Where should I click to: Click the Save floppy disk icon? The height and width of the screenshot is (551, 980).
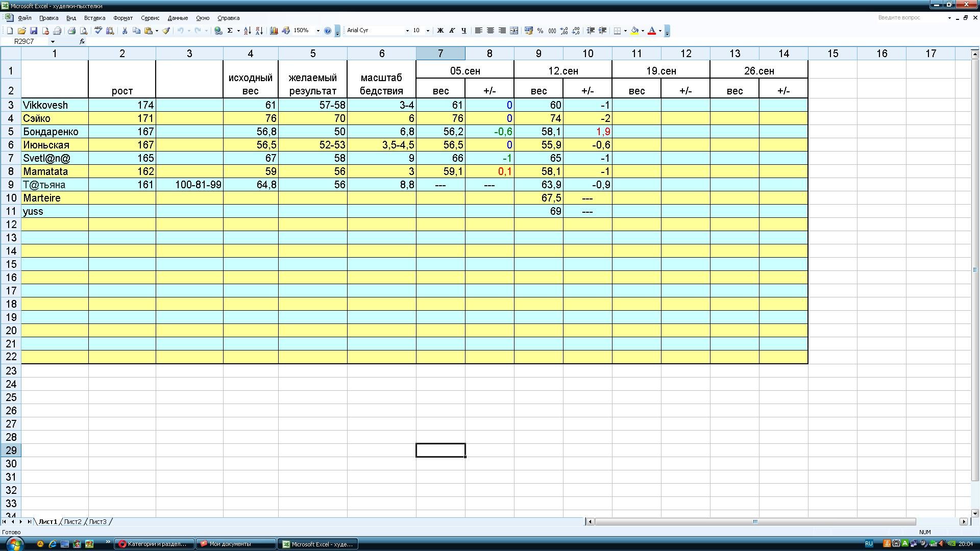34,31
